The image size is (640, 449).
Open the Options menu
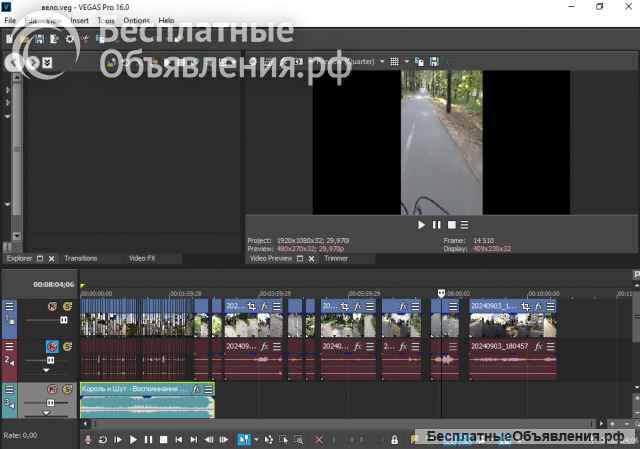(x=136, y=20)
